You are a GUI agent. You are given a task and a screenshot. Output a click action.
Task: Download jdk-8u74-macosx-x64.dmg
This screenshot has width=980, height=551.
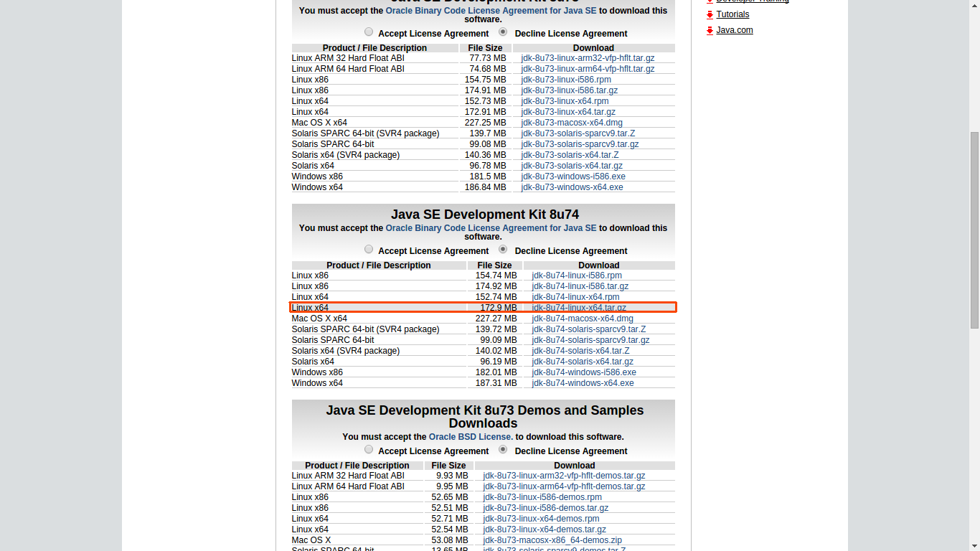pos(583,319)
